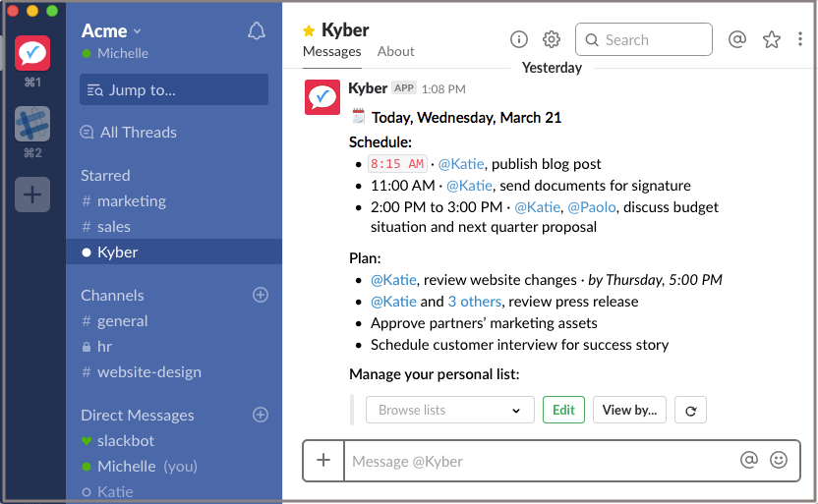
Task: Click plus attachment button in message box
Action: pyautogui.click(x=323, y=461)
